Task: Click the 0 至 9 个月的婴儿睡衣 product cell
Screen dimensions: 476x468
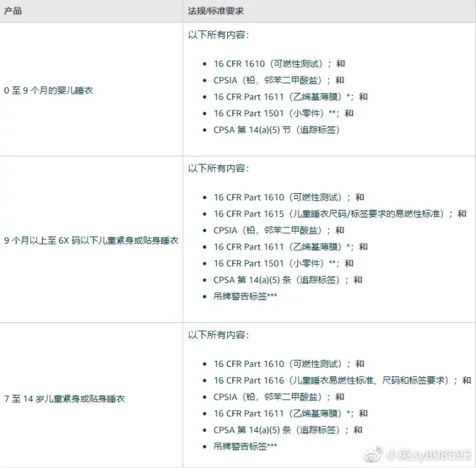Action: click(x=48, y=90)
